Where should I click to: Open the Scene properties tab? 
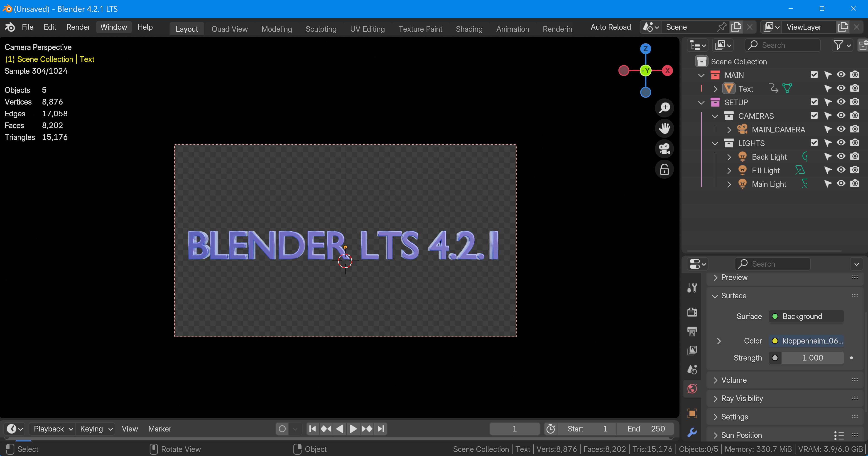click(x=692, y=370)
